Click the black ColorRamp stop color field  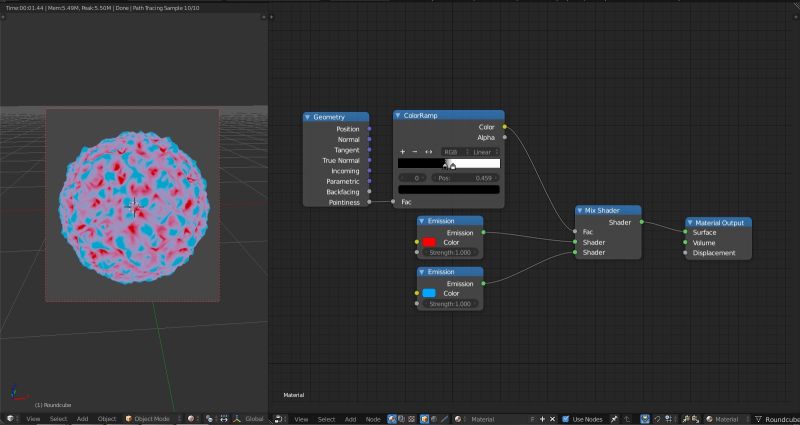point(449,189)
